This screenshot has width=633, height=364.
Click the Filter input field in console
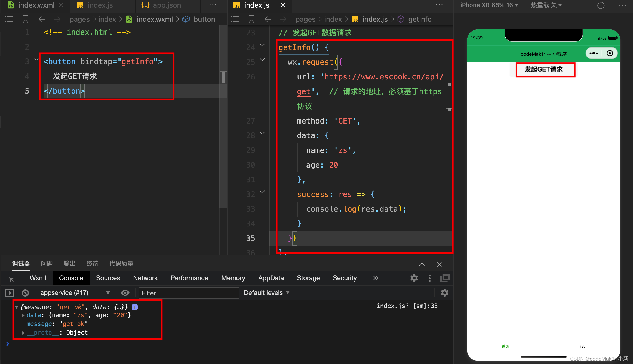point(190,293)
